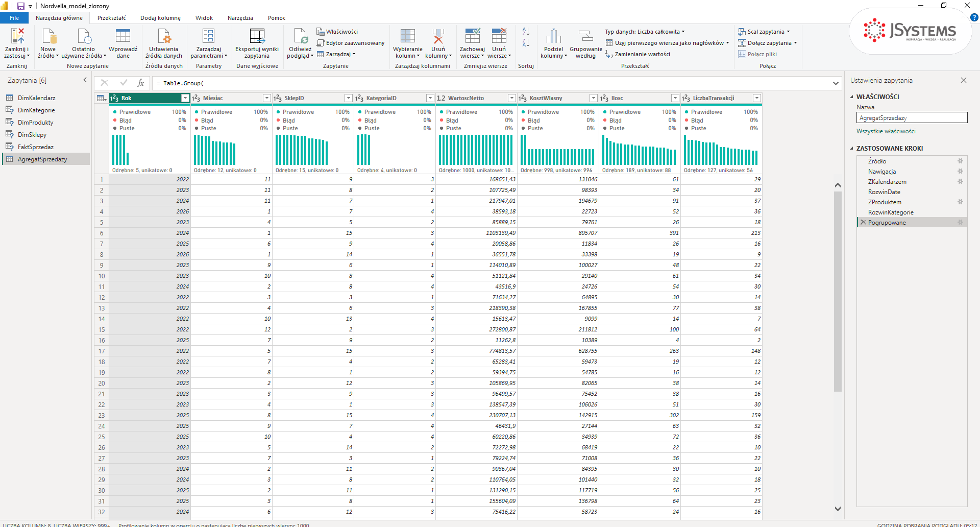Open Ustawienia źródła danych
Screen dimensions: 980x527
point(164,43)
